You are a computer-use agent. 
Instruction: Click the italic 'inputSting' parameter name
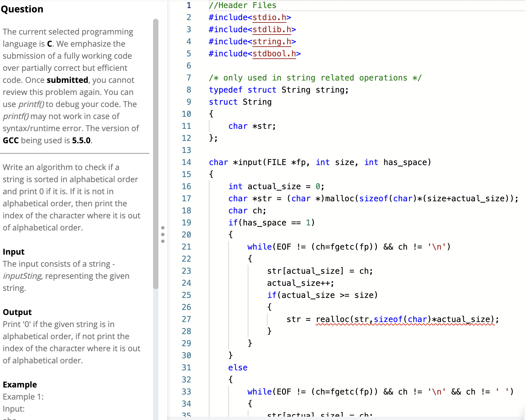(22, 276)
